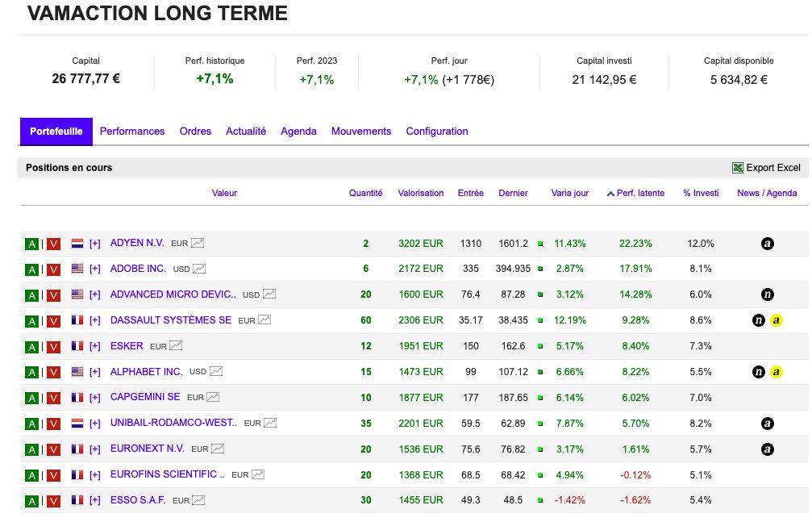Click the green A buy icon for ADOBE INC.
The height and width of the screenshot is (522, 812).
tap(31, 269)
